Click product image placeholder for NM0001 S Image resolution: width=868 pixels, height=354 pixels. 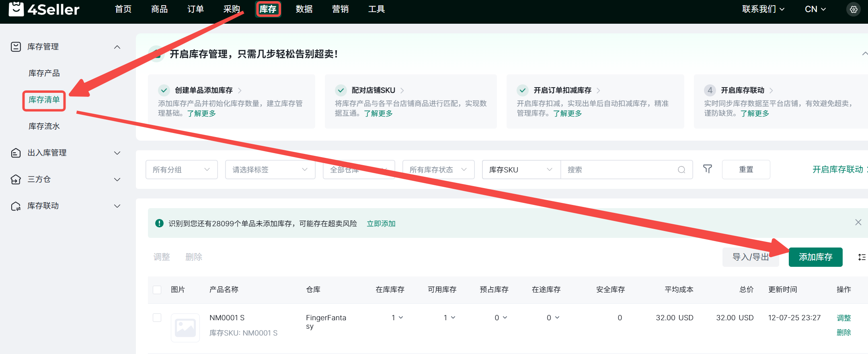click(x=185, y=327)
